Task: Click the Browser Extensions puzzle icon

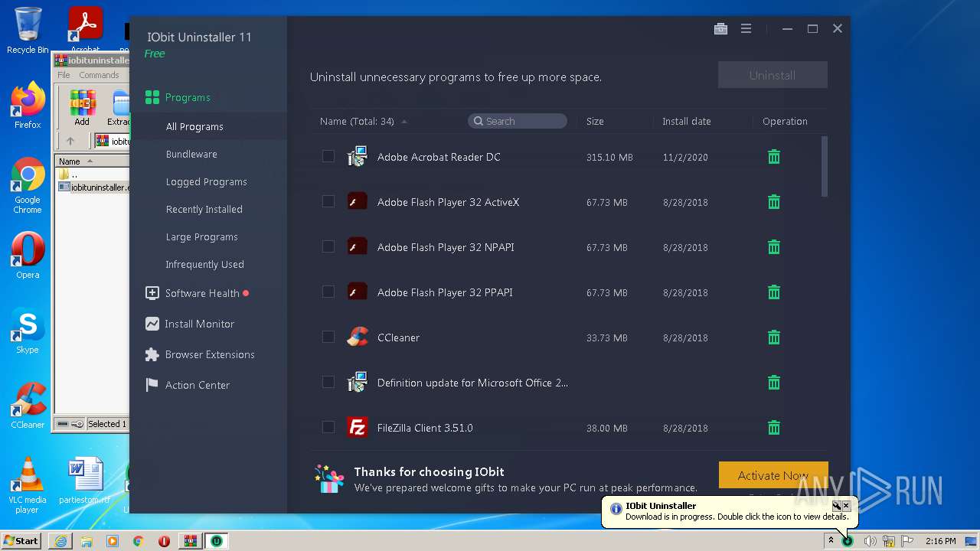Action: point(152,354)
